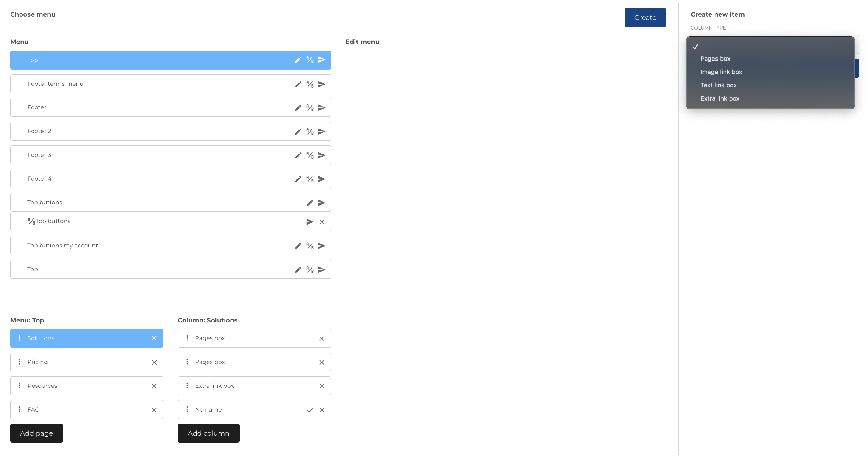Choose Text link box in the open dropdown
868x466 pixels.
click(x=718, y=85)
